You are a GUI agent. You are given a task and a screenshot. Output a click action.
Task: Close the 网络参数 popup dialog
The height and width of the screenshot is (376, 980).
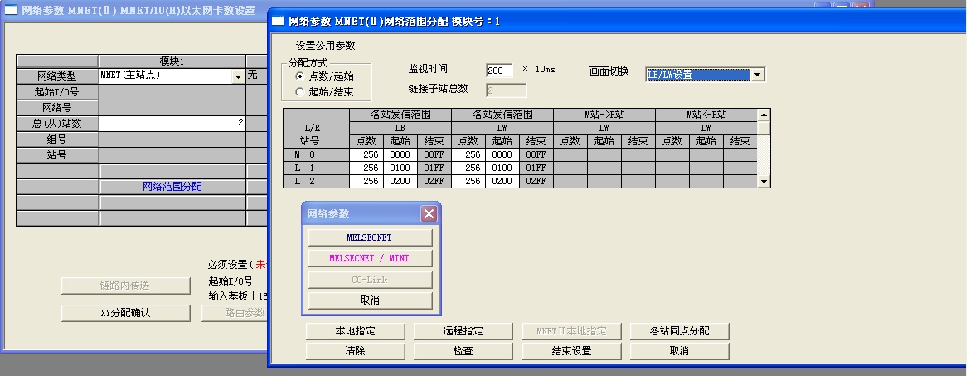point(429,214)
